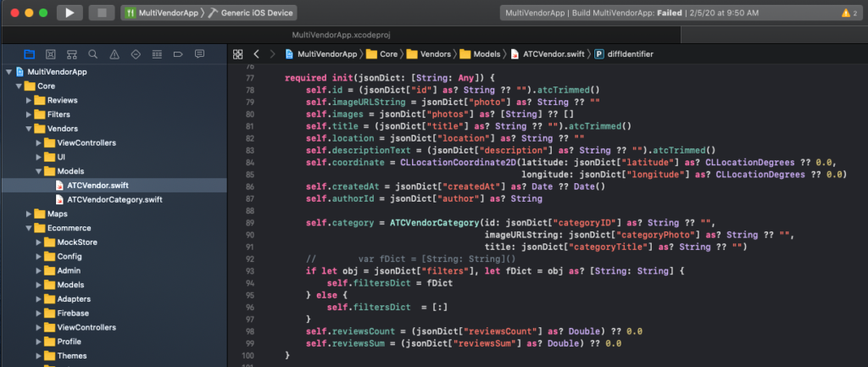Open the source control navigator icon
The width and height of the screenshot is (868, 367).
point(51,53)
